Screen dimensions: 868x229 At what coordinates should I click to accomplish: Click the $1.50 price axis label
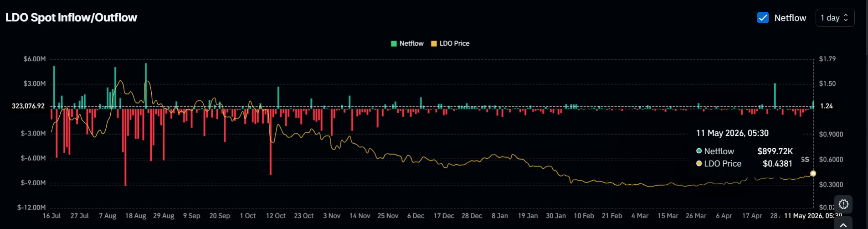[x=827, y=83]
